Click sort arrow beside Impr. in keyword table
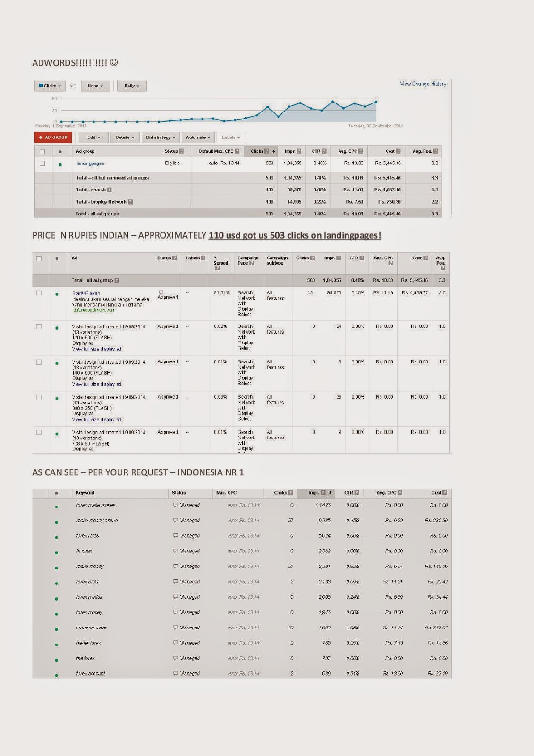 [330, 493]
